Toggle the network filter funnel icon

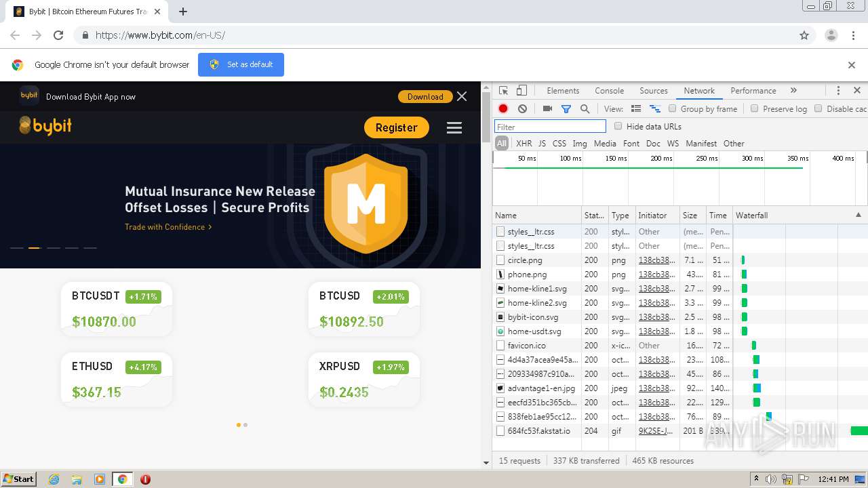click(566, 108)
